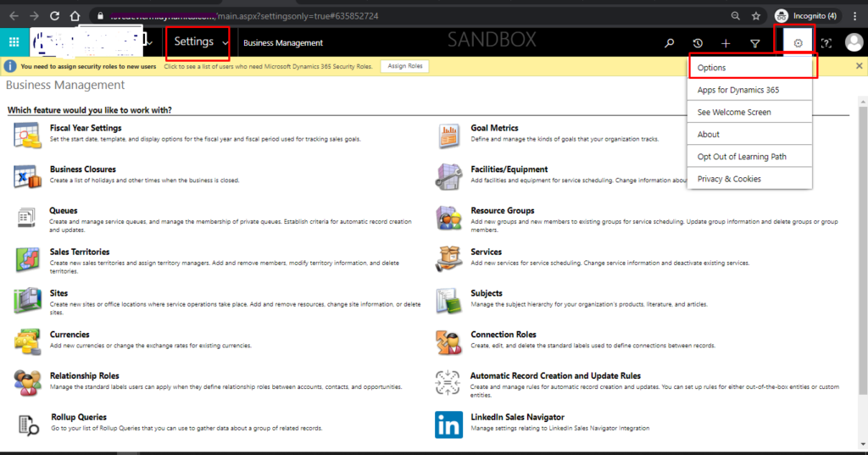This screenshot has height=455, width=868.
Task: Open the Relationship Roles link
Action: [85, 376]
